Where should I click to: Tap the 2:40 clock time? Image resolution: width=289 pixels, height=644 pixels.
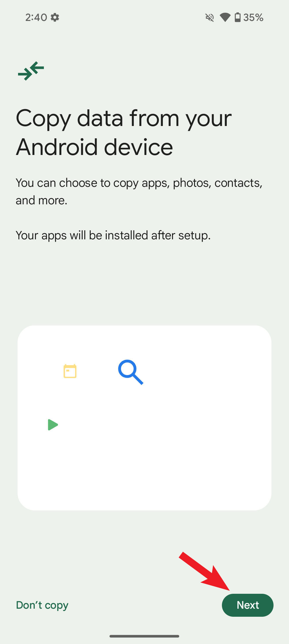tap(36, 18)
